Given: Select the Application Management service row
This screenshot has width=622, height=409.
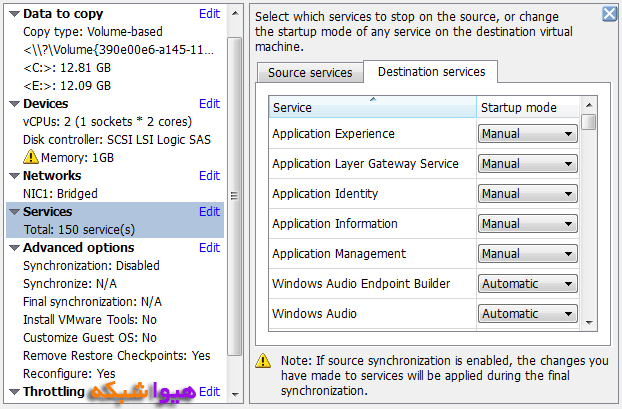Looking at the screenshot, I should click(x=372, y=254).
